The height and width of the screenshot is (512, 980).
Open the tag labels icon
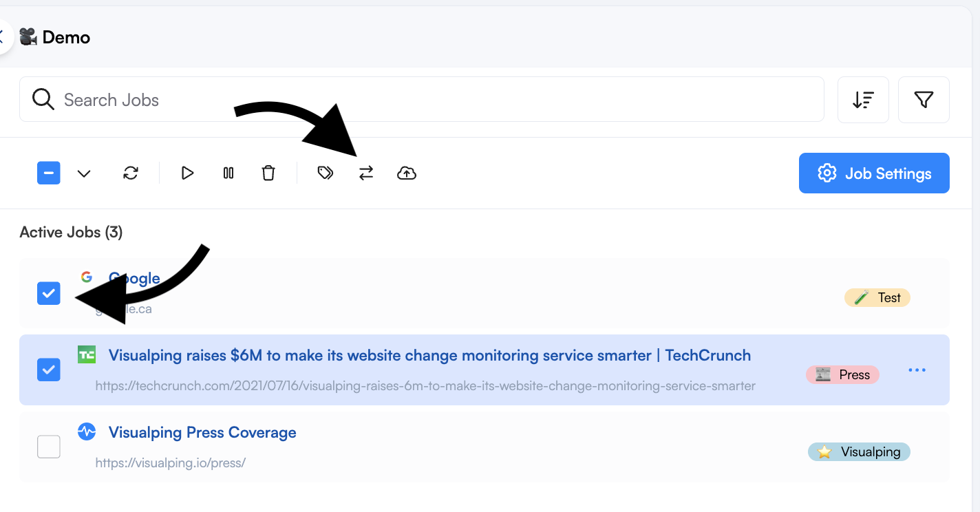click(326, 173)
